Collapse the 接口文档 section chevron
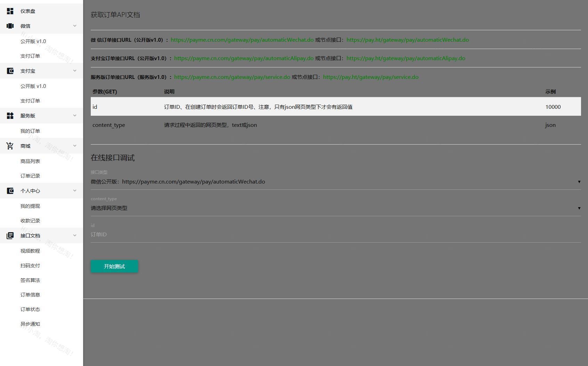Screen dimensions: 588x366 [75, 236]
